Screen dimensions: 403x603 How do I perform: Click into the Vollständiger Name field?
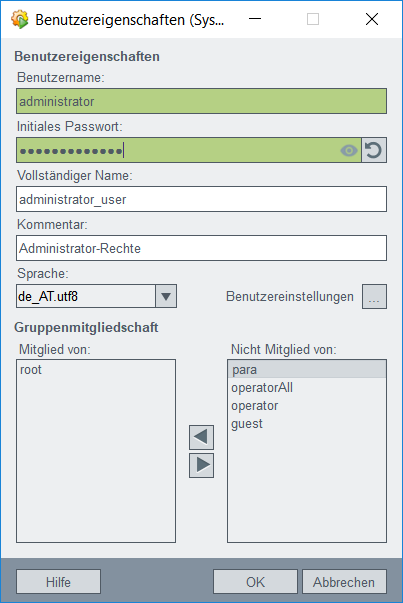pyautogui.click(x=202, y=199)
